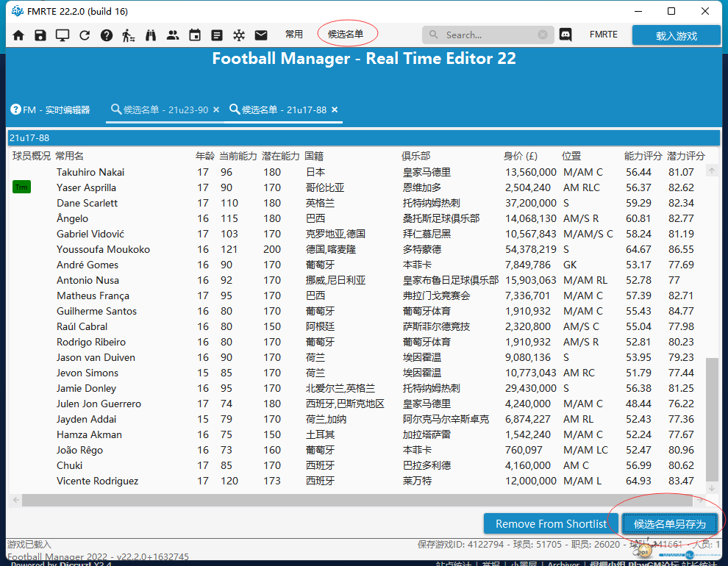728x566 pixels.
Task: Click the Home icon in toolbar
Action: click(18, 35)
